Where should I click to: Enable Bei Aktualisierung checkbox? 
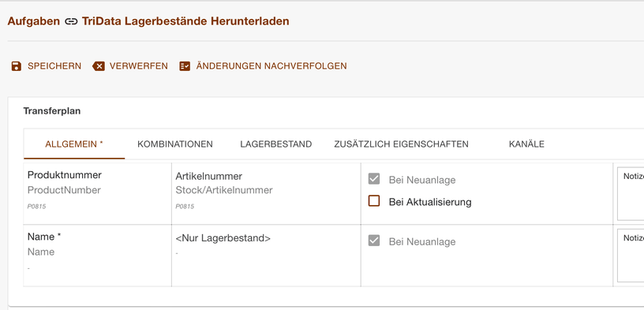pos(374,201)
